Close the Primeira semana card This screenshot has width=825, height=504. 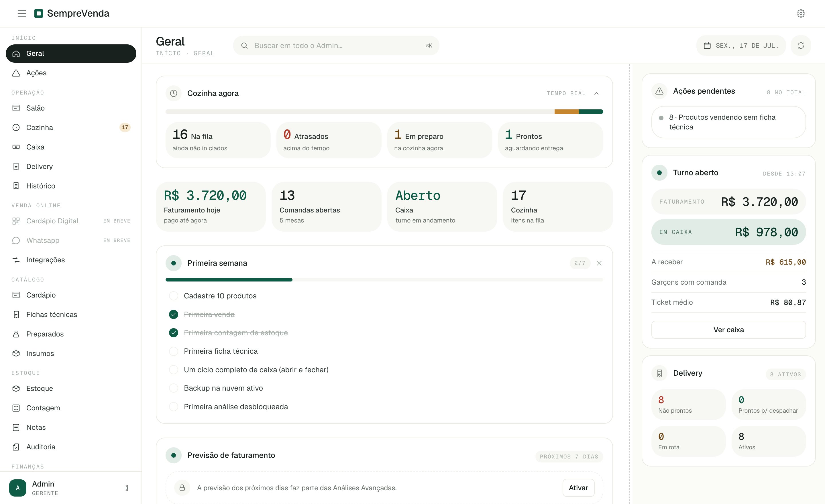coord(599,263)
